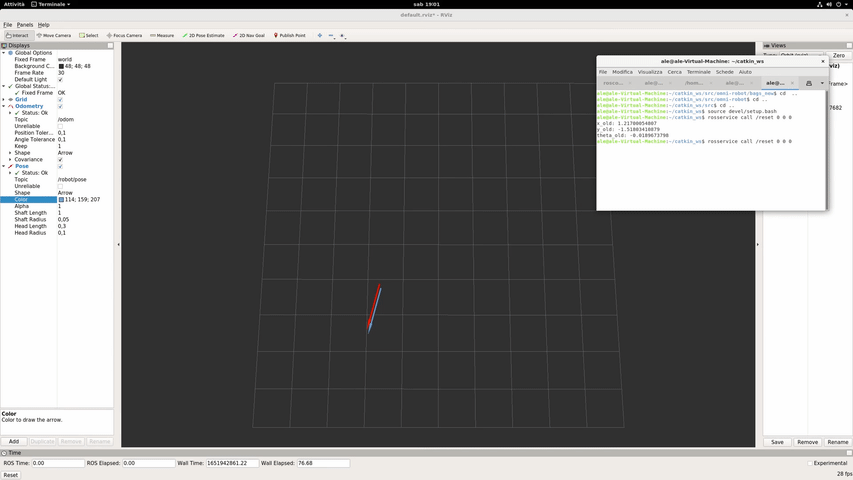853x480 pixels.
Task: Open the Modifica menu in terminal
Action: [622, 72]
